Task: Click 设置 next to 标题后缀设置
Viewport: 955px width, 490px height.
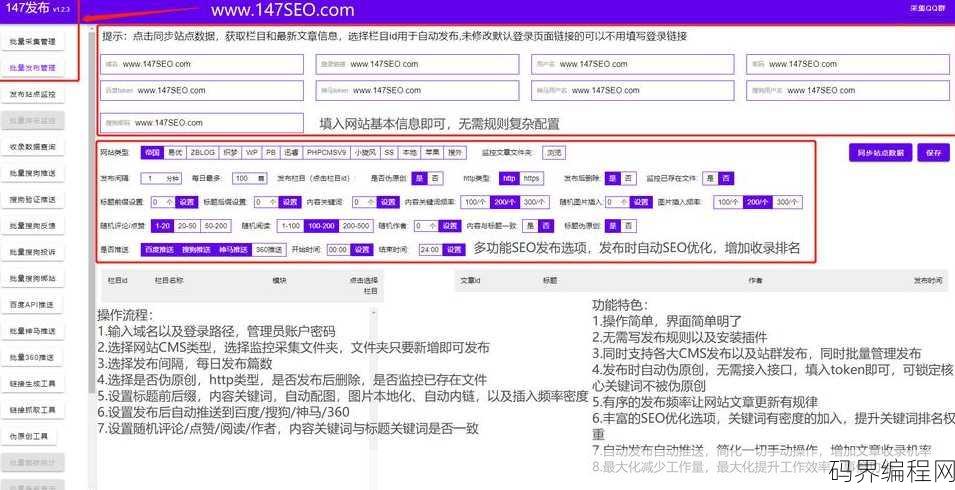Action: point(290,202)
